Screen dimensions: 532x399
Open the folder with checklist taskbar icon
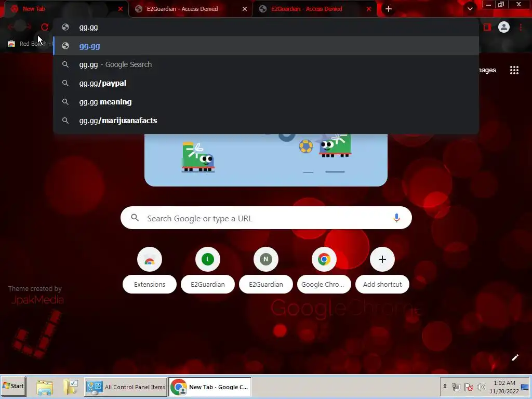[70, 387]
